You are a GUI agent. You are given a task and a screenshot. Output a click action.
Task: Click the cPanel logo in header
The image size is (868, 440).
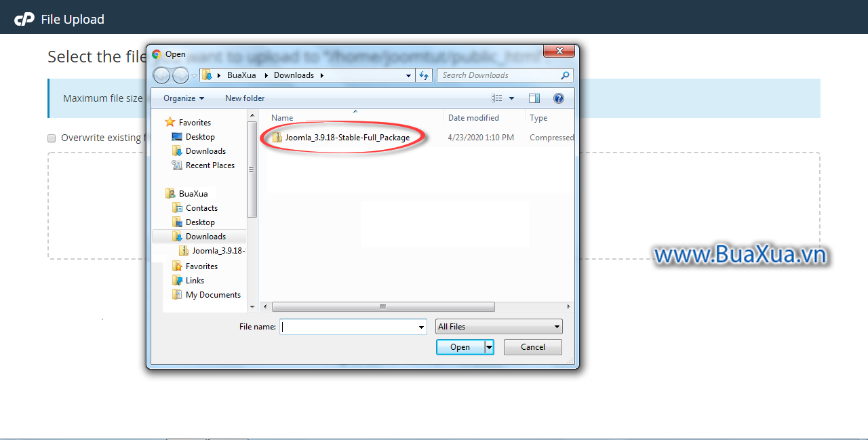click(24, 19)
